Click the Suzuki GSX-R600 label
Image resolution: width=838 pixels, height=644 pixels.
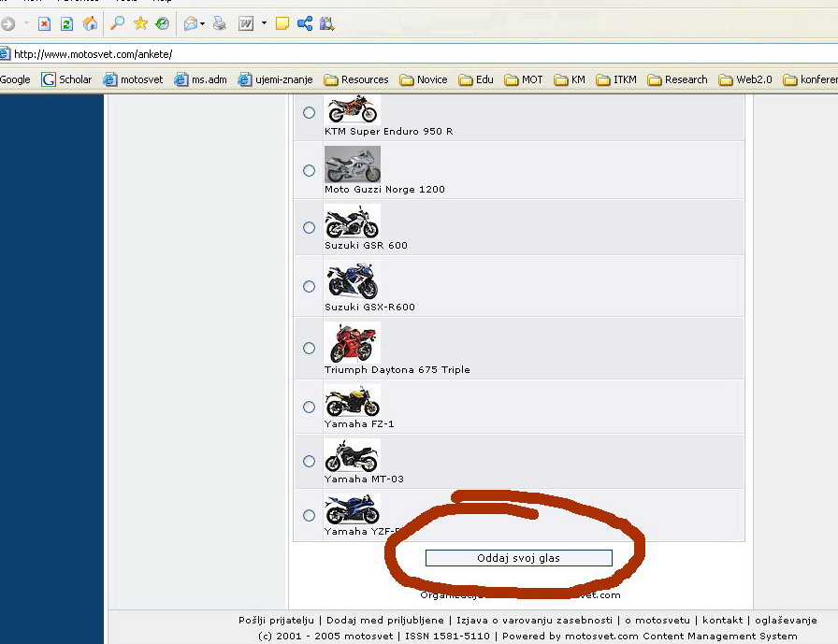(x=369, y=308)
